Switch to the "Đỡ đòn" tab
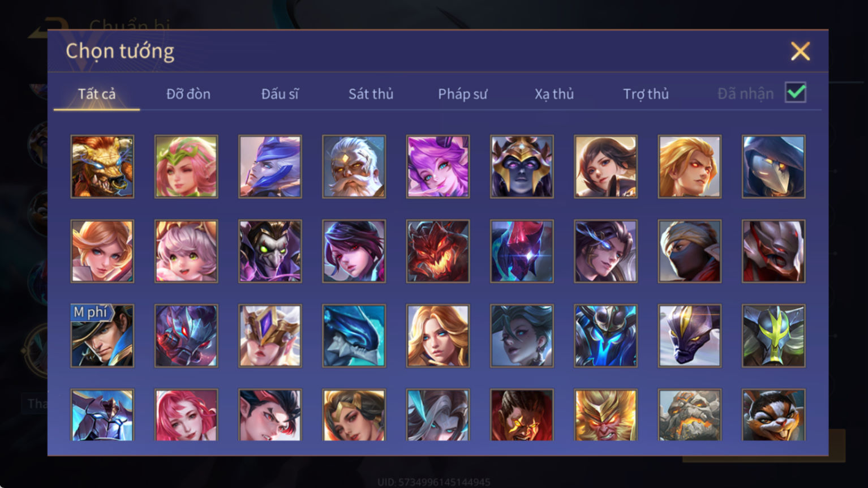Viewport: 868px width, 488px height. 188,94
